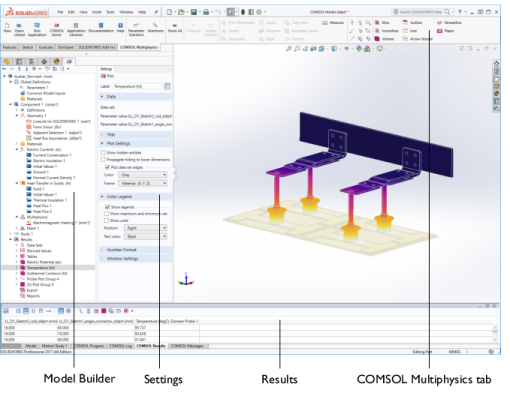
Task: Switch to the Features tab
Action: coord(9,47)
